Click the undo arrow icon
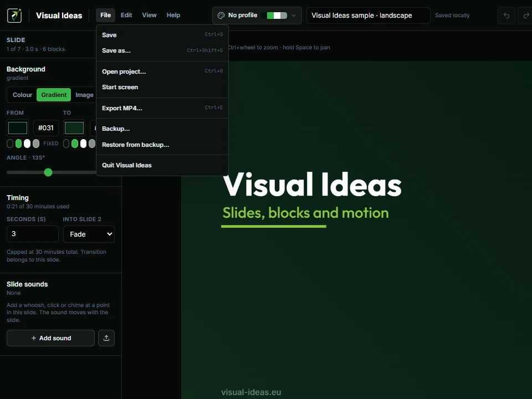532x399 pixels. [x=506, y=16]
